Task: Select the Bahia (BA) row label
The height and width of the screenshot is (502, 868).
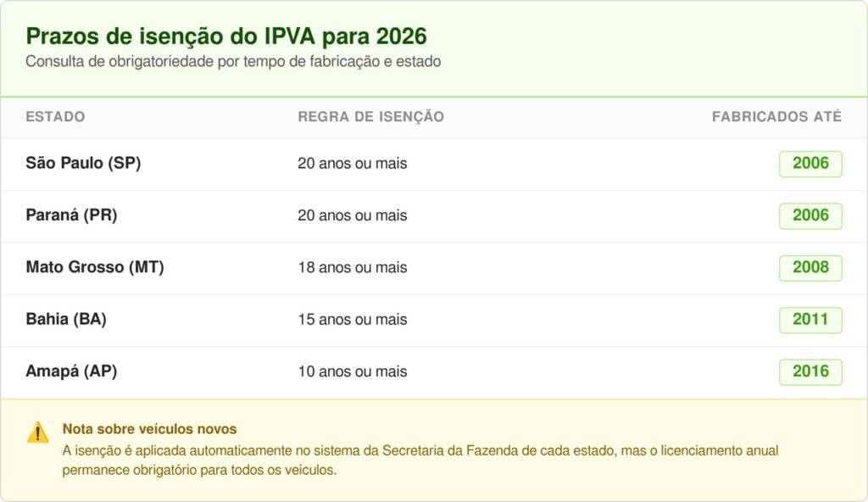Action: 66,320
